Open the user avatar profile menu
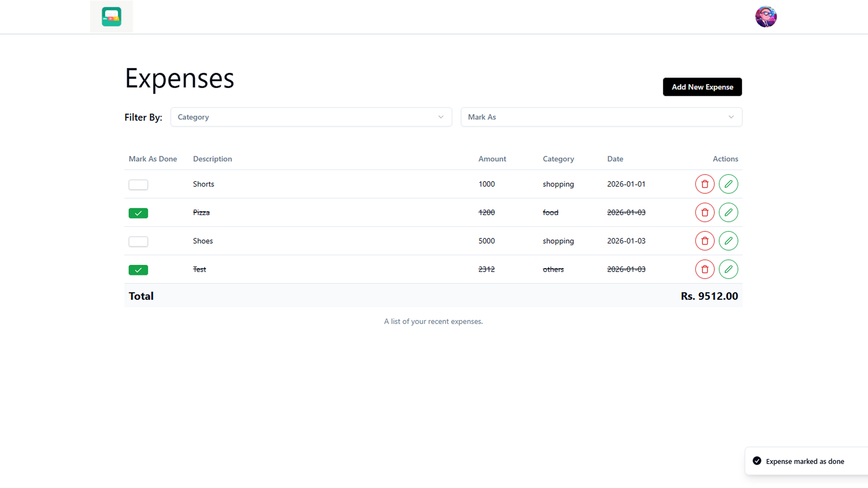868x488 pixels. (x=766, y=17)
